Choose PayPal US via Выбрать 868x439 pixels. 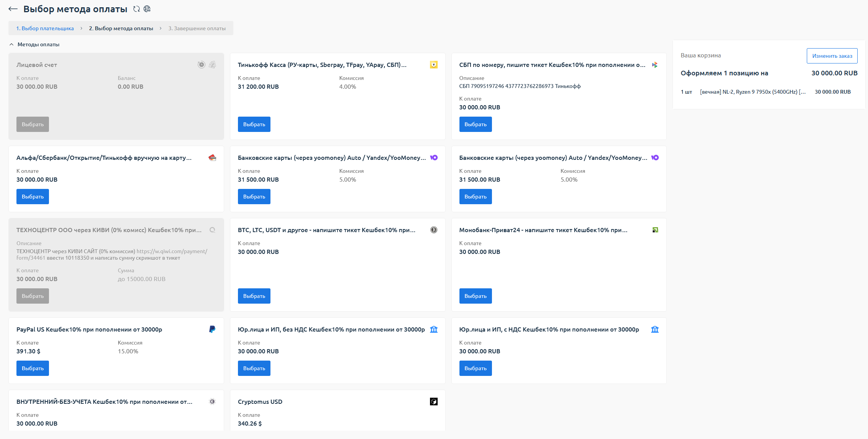(33, 368)
